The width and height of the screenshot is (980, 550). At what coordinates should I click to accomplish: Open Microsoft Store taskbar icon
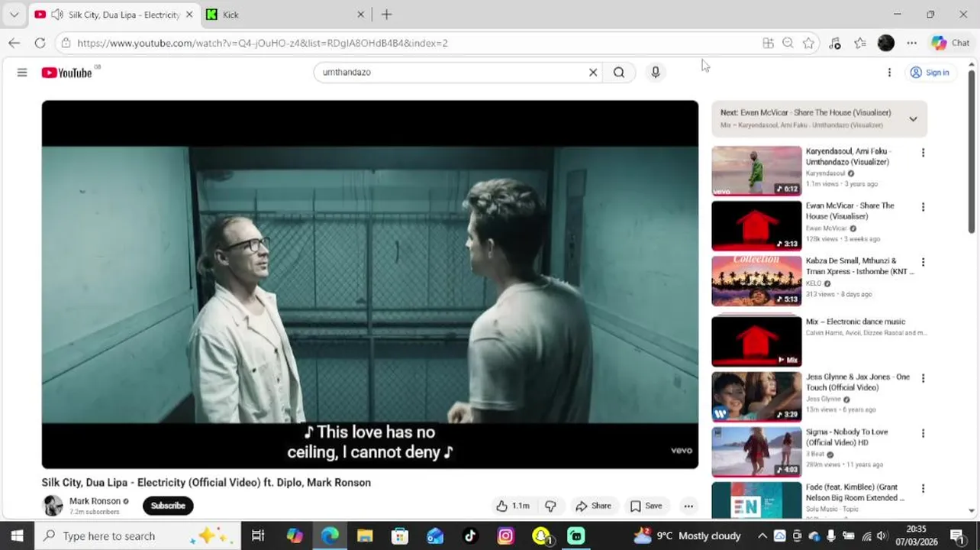[x=400, y=535]
